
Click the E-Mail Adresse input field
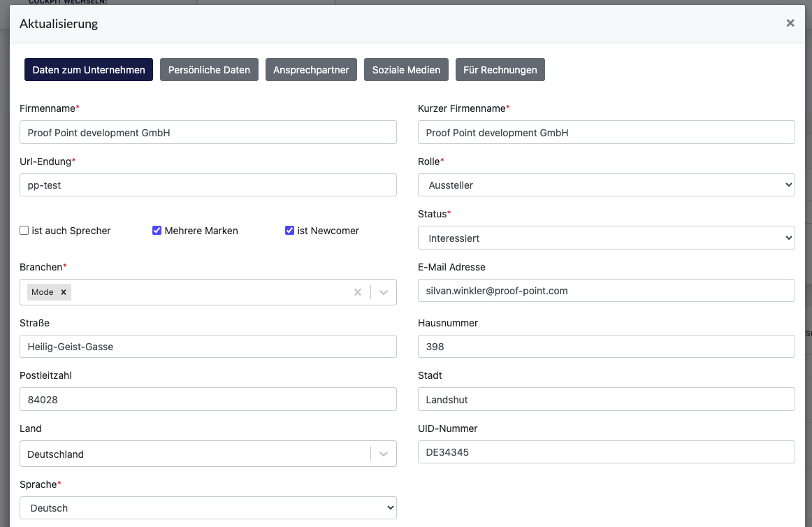tap(606, 291)
